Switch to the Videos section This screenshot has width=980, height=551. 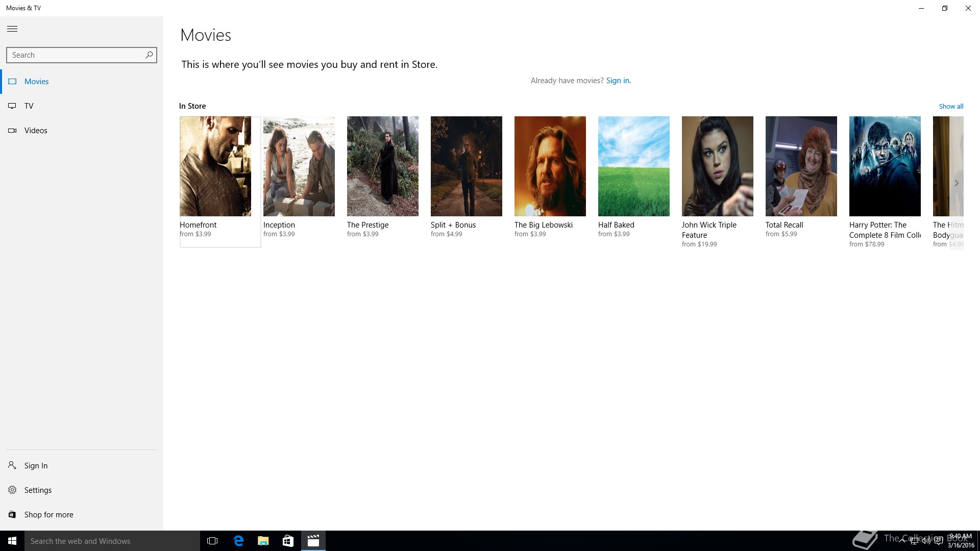click(82, 131)
